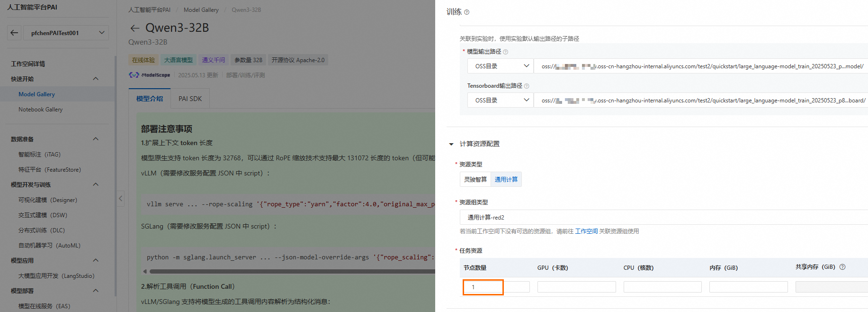The image size is (868, 312).
Task: Open OSS目录 dropdown for Tensorboard输出路径
Action: click(501, 101)
